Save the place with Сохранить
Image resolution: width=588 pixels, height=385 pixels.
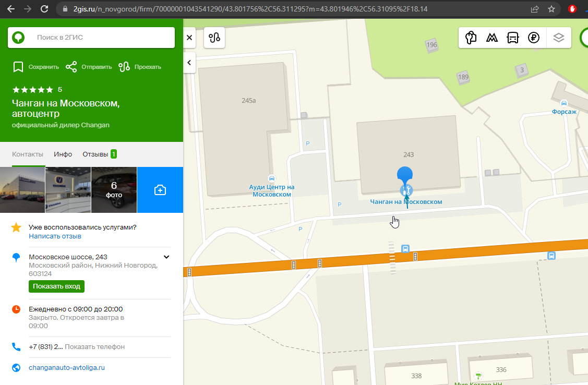[x=36, y=67]
